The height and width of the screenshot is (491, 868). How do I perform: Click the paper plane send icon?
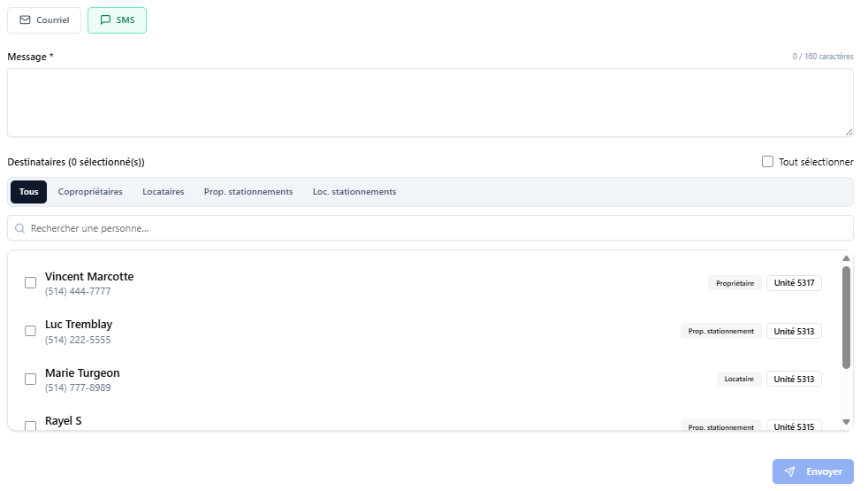point(790,472)
